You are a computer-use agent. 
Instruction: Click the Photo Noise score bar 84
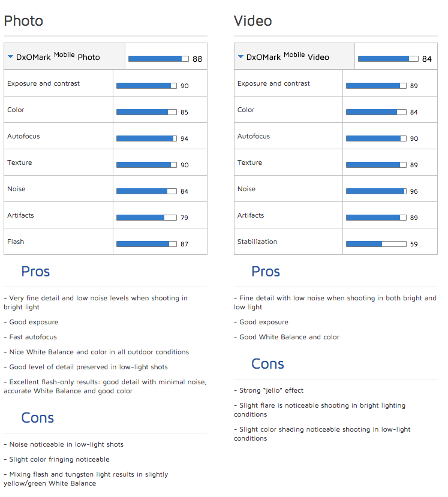146,191
